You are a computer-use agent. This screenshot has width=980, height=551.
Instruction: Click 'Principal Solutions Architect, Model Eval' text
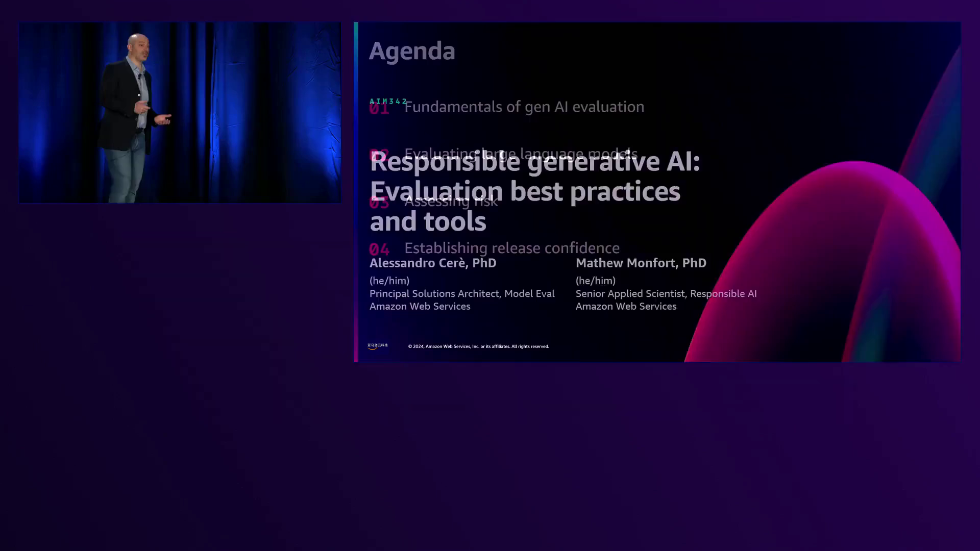(x=462, y=293)
